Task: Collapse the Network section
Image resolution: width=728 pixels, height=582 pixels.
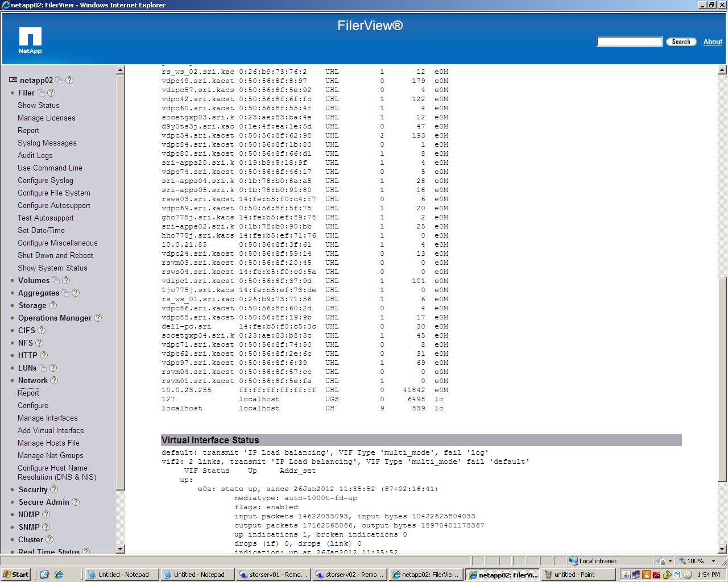Action: 33,380
